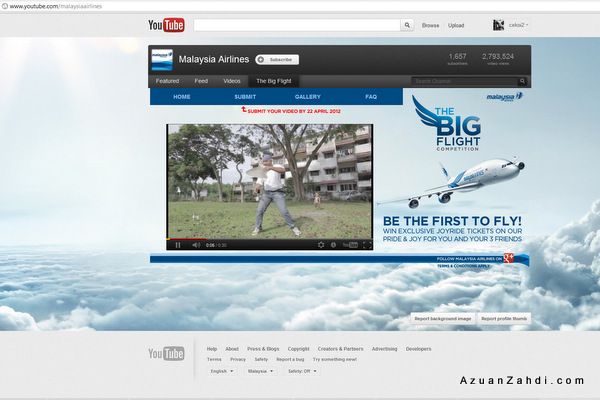Viewport: 600px width, 400px height.
Task: Open the Safety footer link
Action: [261, 359]
